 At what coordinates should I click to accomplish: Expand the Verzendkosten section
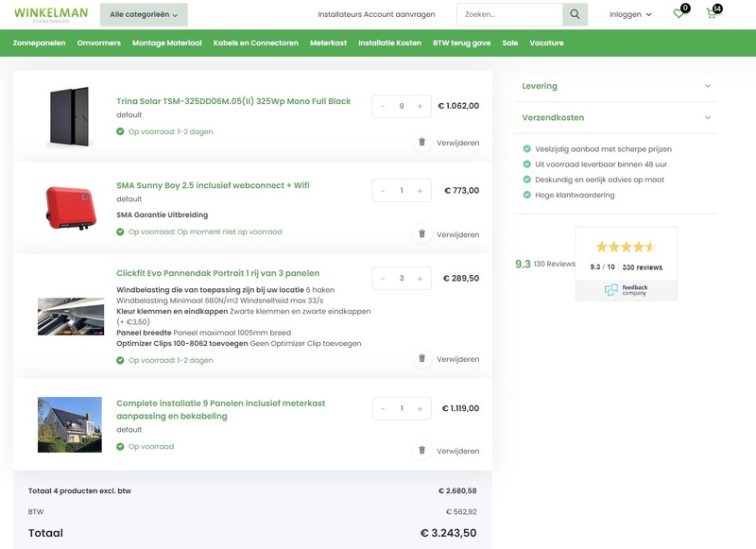click(x=615, y=118)
